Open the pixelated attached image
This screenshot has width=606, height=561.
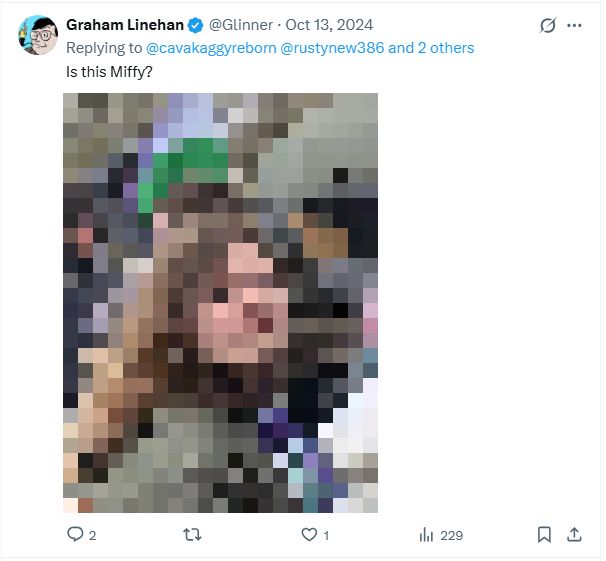221,303
